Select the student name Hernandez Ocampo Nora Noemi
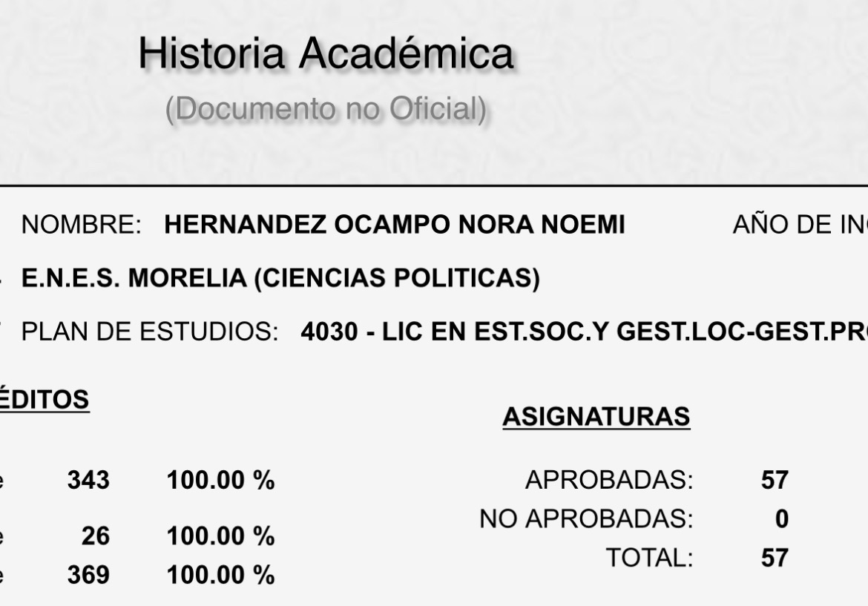The image size is (868, 606). coord(394,225)
